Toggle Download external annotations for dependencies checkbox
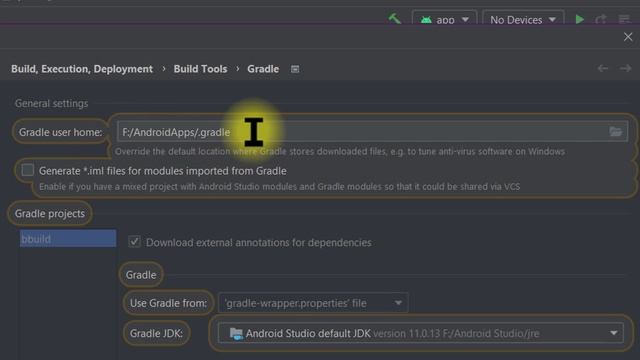640x360 pixels. point(134,242)
